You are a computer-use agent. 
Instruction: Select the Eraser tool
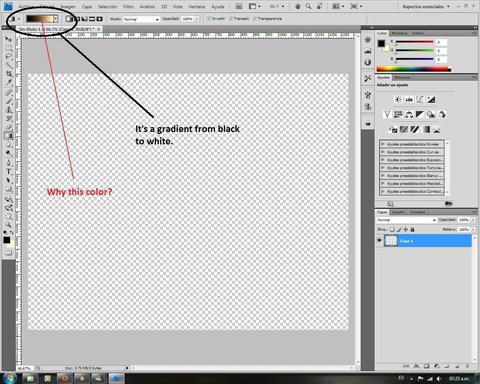[8, 127]
